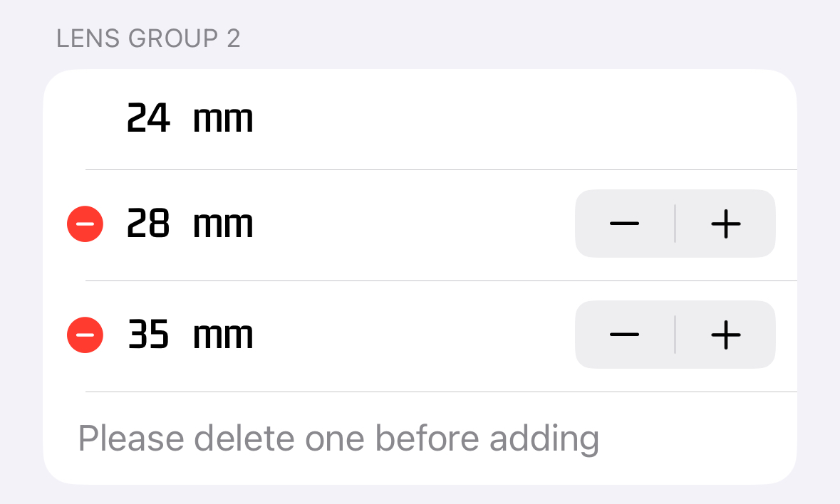Increment the 35 mm focal length
Viewport: 840px width, 504px height.
tap(725, 335)
